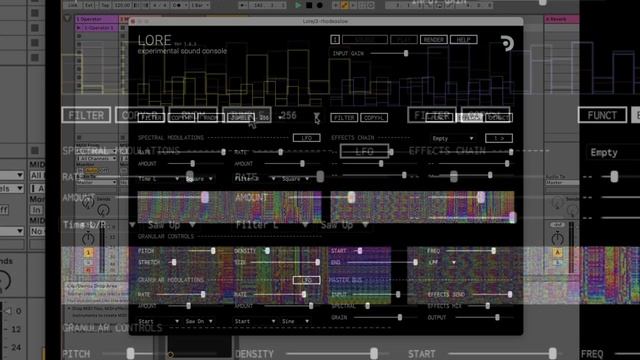Adjust the EFFECTS SEND slider
The width and height of the screenshot is (640, 360).
[x=492, y=294]
